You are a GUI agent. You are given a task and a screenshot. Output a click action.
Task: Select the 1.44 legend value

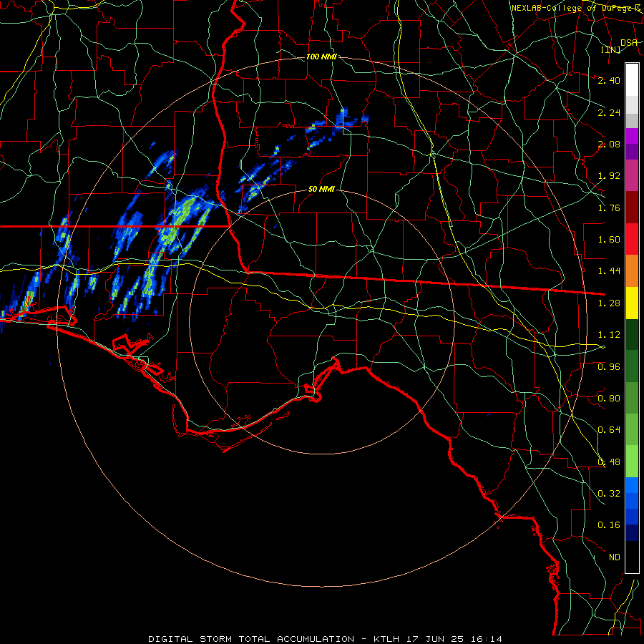click(x=609, y=271)
